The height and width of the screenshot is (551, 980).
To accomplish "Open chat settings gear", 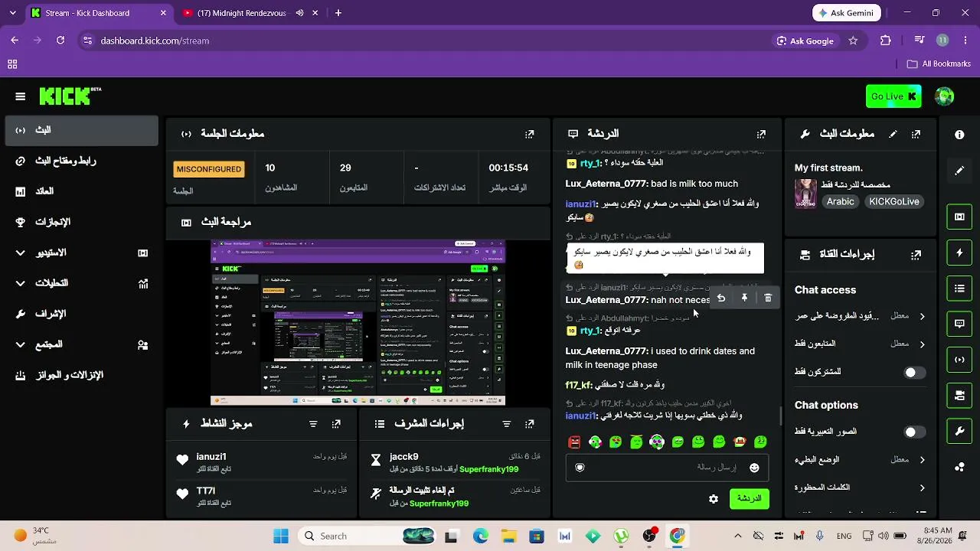I will (x=714, y=499).
